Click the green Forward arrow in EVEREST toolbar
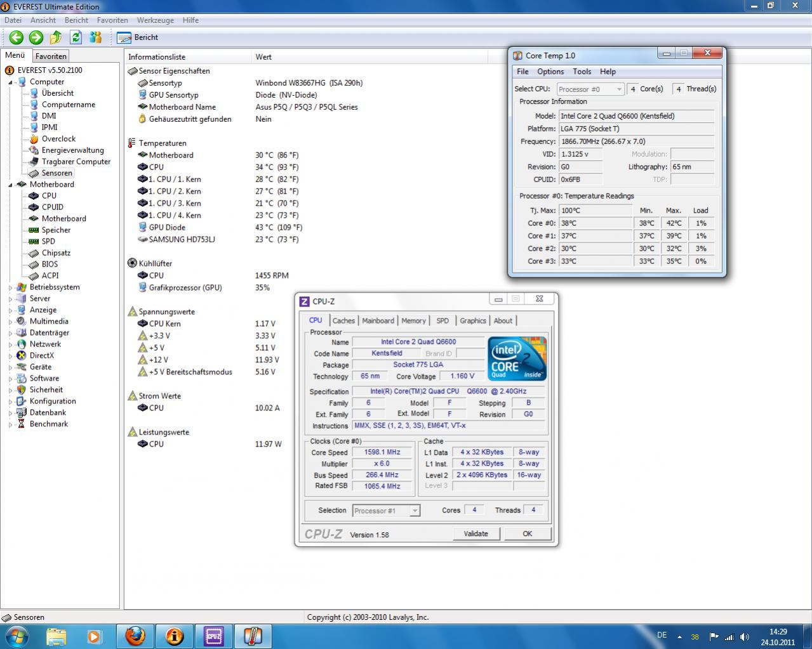The height and width of the screenshot is (649, 812). 36,37
